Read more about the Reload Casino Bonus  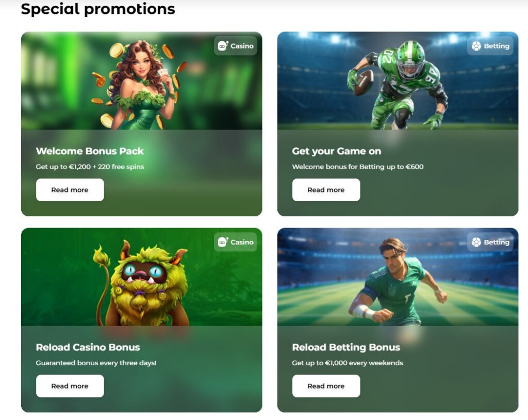pyautogui.click(x=70, y=386)
